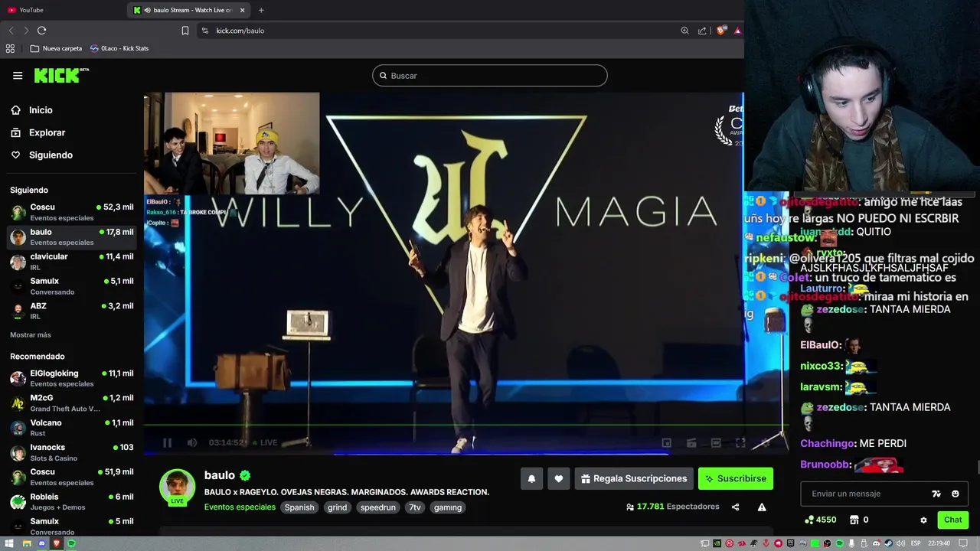The width and height of the screenshot is (980, 551).
Task: Open Volcano Rust channel
Action: tap(72, 428)
